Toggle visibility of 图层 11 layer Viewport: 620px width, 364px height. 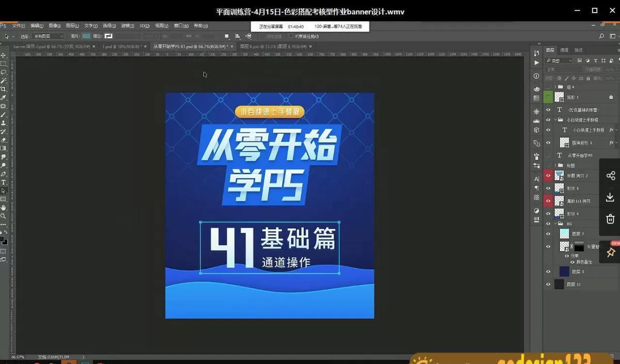[548, 285]
